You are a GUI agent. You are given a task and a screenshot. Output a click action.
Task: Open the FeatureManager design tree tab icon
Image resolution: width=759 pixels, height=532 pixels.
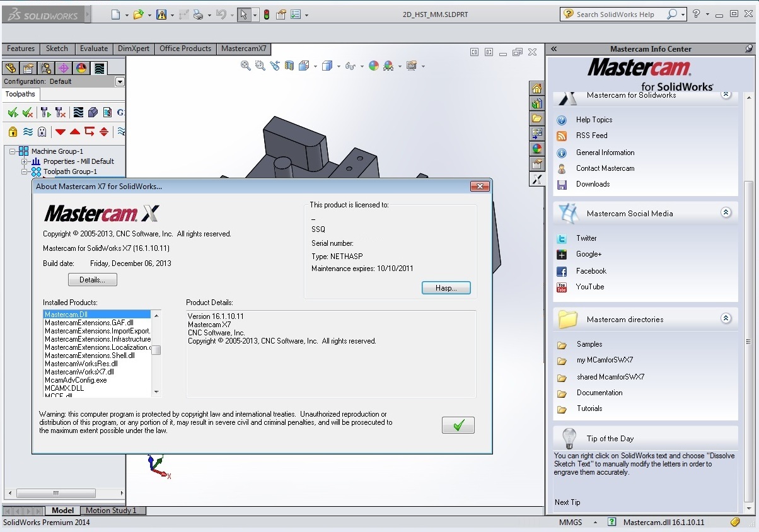click(10, 68)
